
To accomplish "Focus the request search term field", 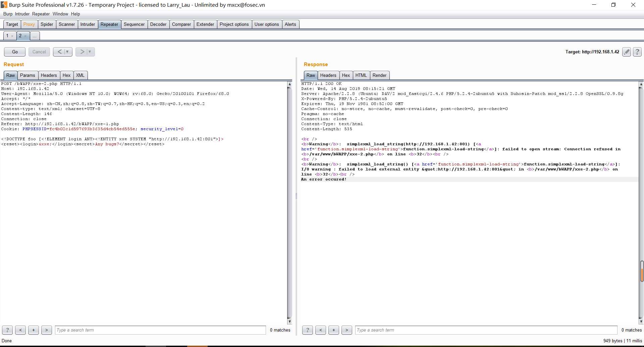I will click(x=160, y=330).
